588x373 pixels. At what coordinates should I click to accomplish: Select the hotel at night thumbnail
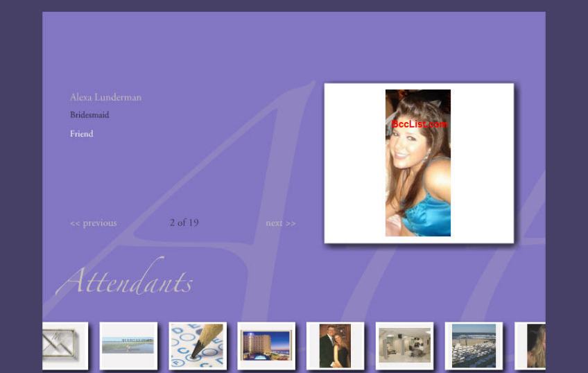click(x=266, y=345)
